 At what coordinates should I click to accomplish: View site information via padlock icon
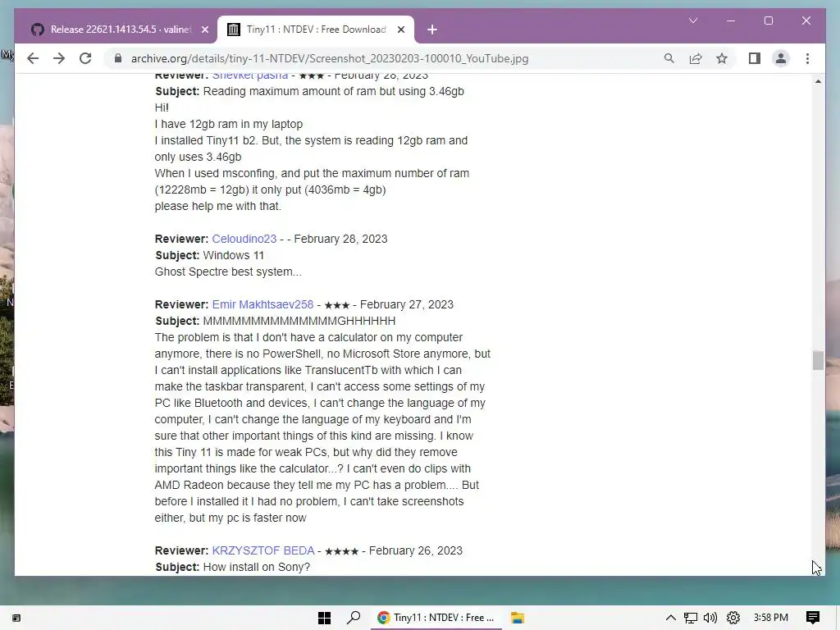(x=118, y=58)
